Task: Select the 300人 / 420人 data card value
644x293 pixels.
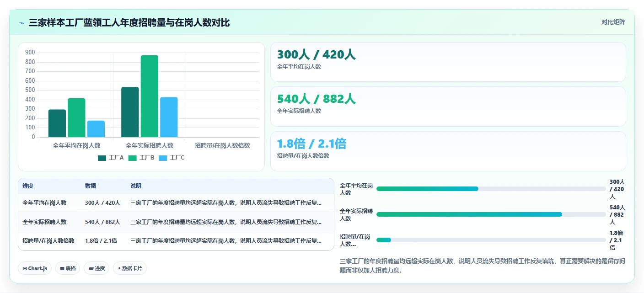Action: click(x=316, y=55)
